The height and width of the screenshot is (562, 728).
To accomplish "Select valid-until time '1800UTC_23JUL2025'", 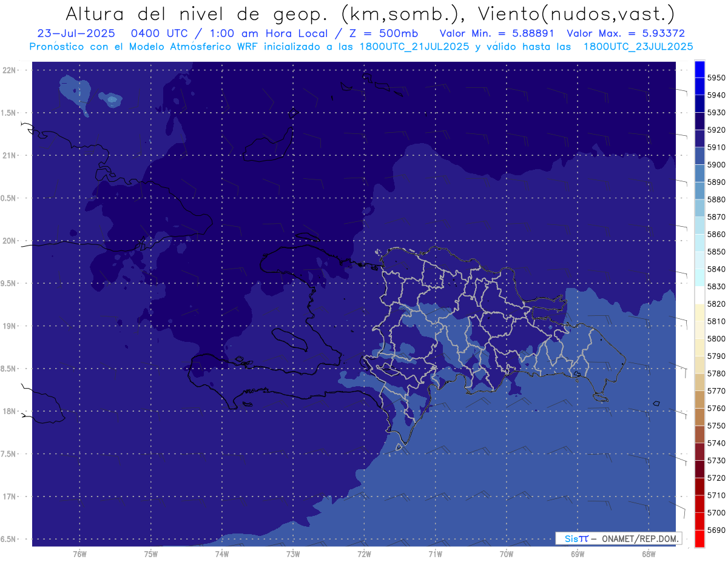I will (638, 47).
